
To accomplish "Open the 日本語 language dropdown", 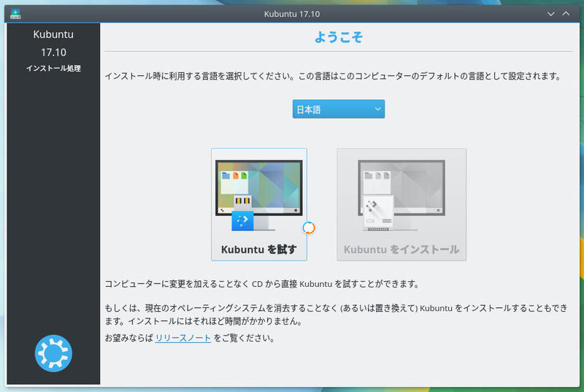I will [338, 109].
